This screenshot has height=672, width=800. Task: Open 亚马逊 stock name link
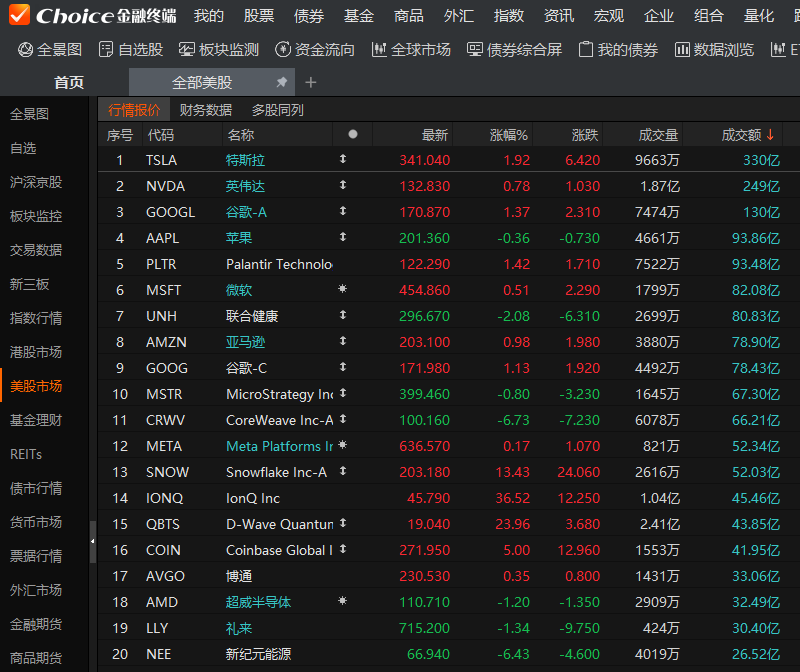pyautogui.click(x=245, y=342)
